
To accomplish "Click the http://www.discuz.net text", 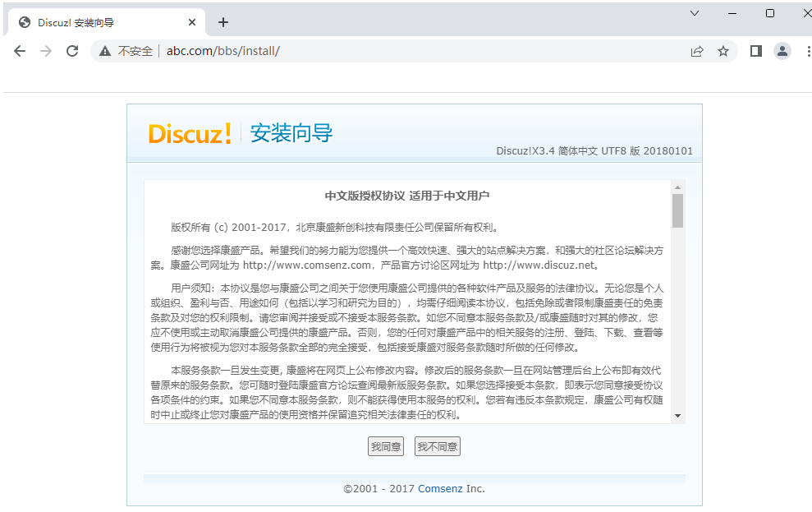I will [538, 265].
